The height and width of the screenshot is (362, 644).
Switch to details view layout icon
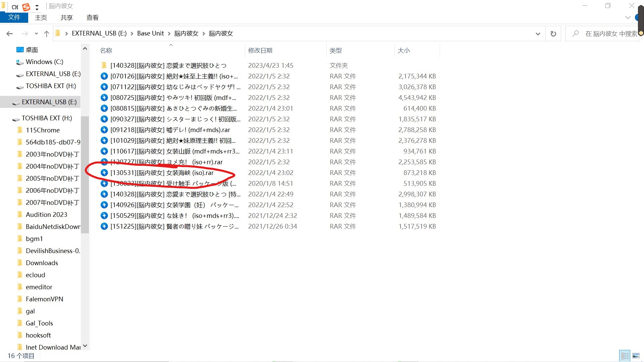[625, 356]
